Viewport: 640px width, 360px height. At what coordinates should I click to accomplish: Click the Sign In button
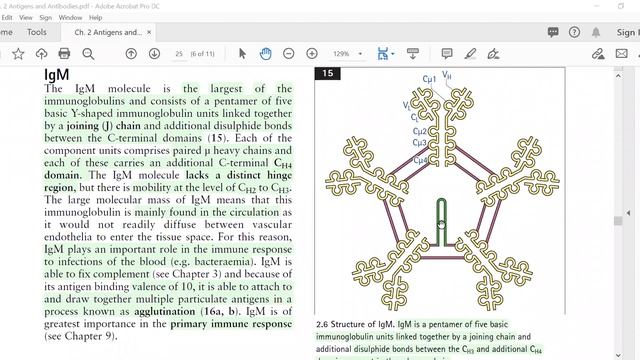tap(628, 32)
